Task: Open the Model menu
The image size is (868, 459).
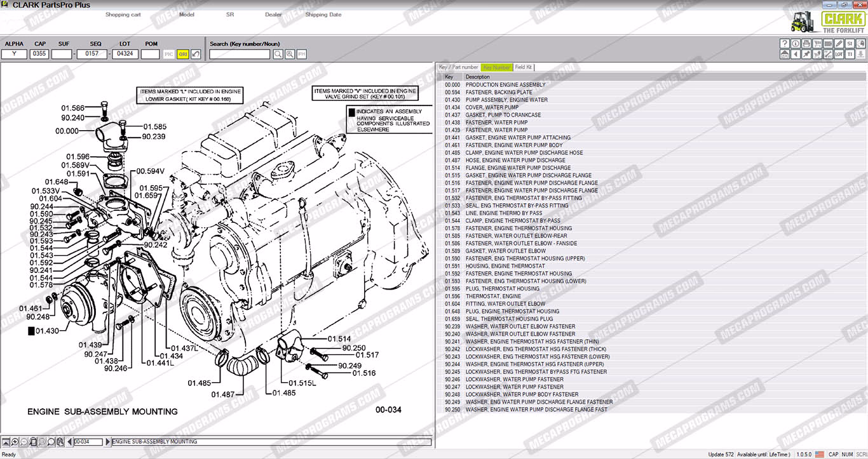Action: [187, 15]
